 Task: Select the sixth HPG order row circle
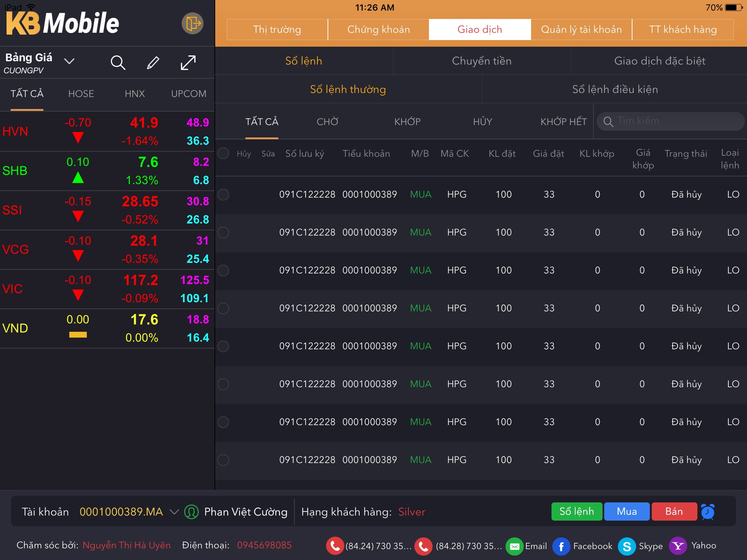point(223,384)
